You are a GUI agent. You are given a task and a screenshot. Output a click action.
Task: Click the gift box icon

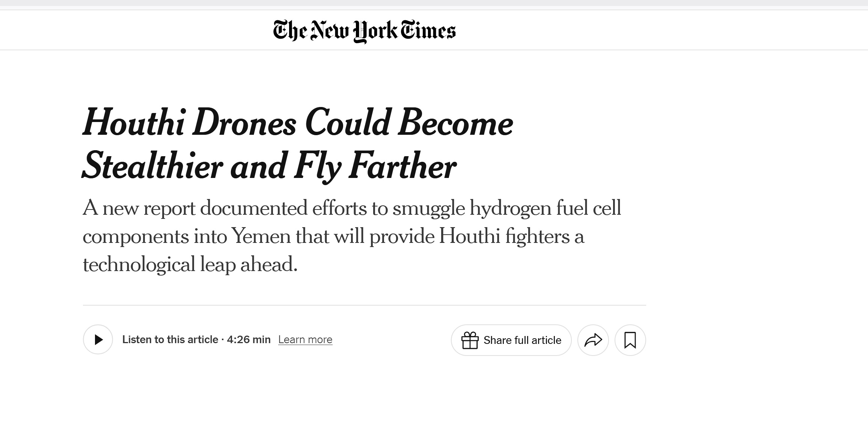click(x=470, y=340)
